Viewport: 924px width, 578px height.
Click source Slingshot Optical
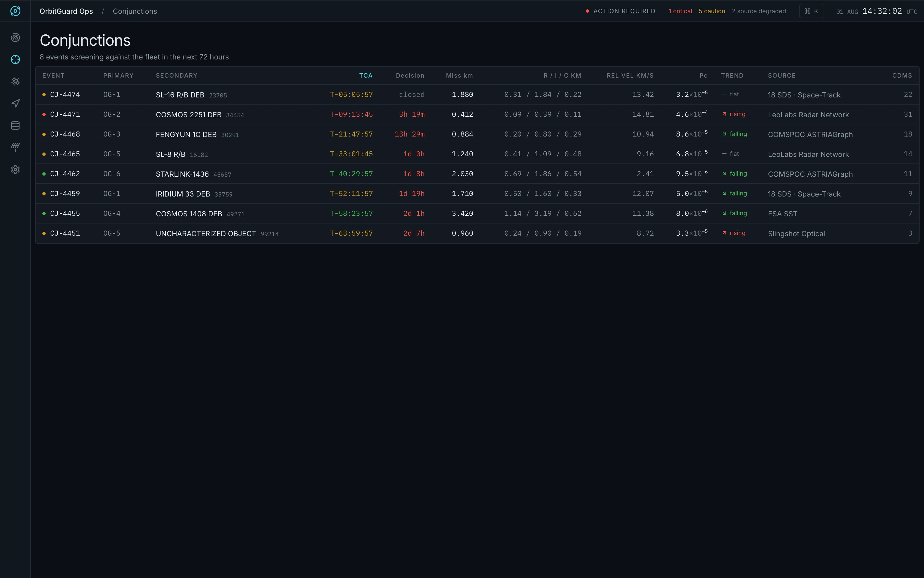(796, 234)
